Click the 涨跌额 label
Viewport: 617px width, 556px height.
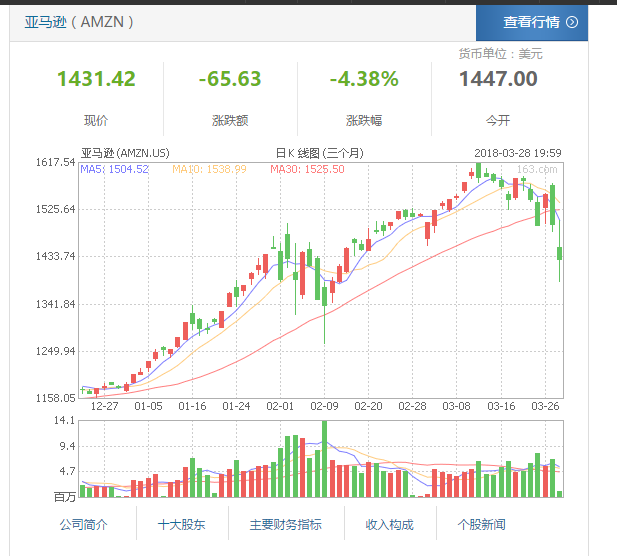(230, 120)
